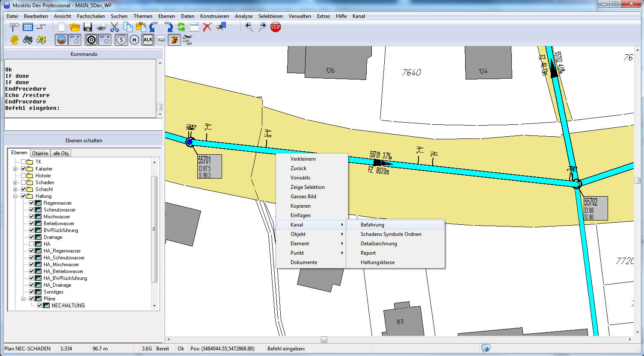The height and width of the screenshot is (356, 644).
Task: Click the TK25 map toolbar icon
Action: pos(161,40)
